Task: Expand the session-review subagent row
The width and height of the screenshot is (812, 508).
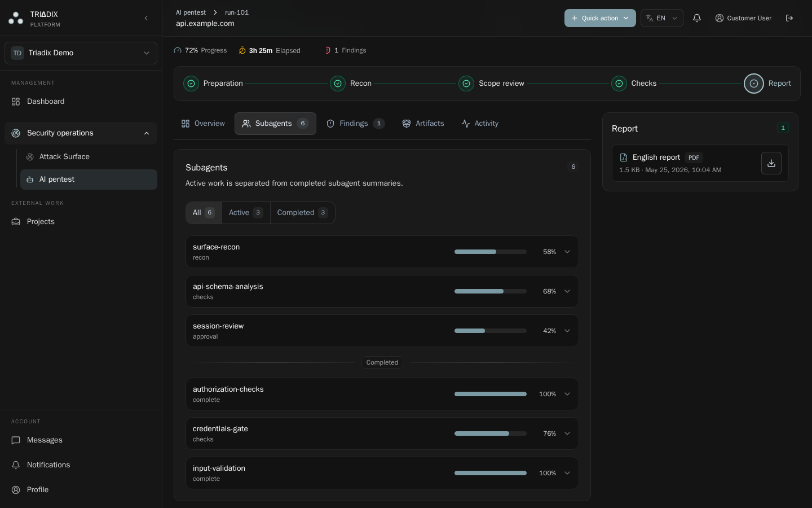Action: coord(382,331)
